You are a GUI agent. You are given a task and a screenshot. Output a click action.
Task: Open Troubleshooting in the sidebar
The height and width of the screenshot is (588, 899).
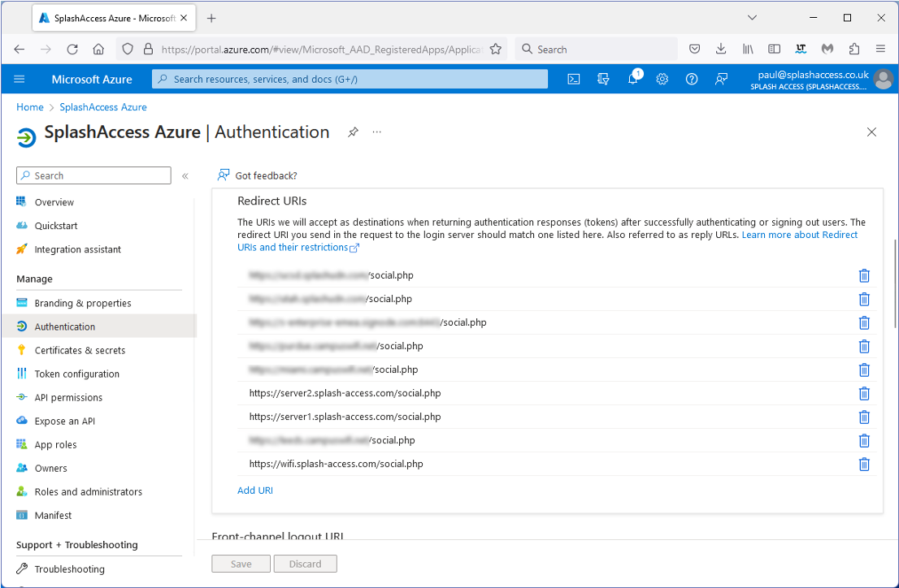tap(69, 569)
